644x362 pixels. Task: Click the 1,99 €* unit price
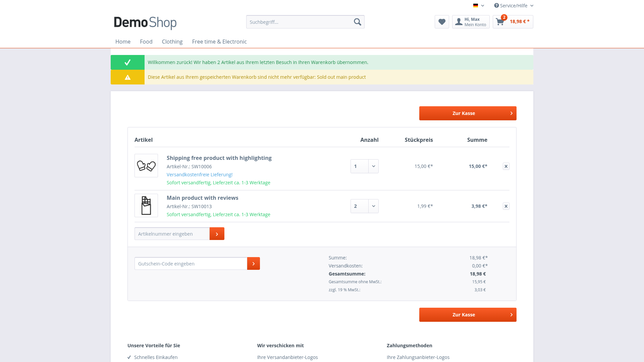tap(425, 206)
